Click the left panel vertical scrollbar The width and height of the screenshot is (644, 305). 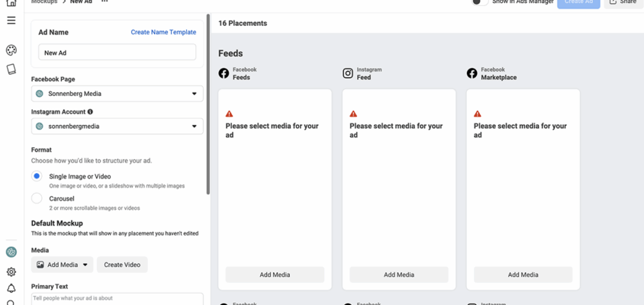pyautogui.click(x=208, y=104)
